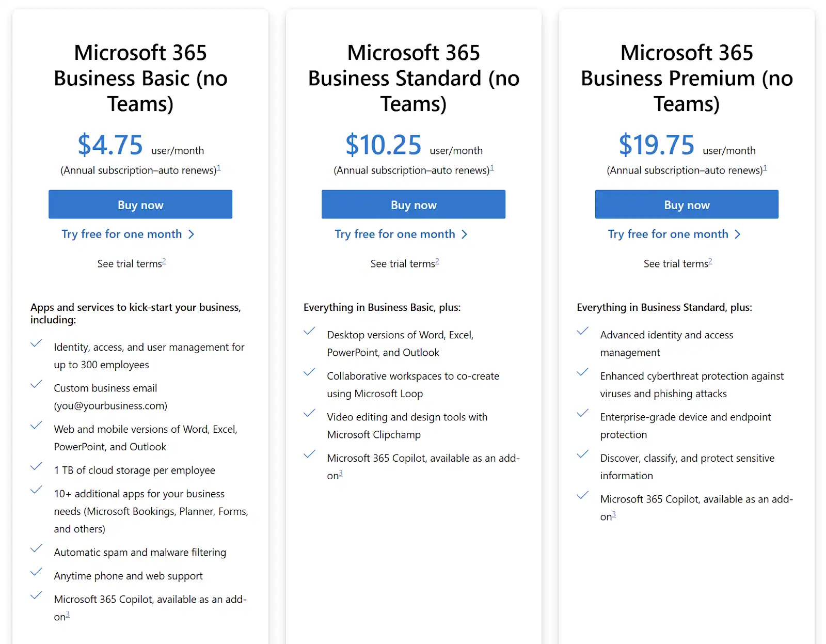The image size is (826, 644).
Task: Try Business Basic free for one month
Action: (122, 234)
